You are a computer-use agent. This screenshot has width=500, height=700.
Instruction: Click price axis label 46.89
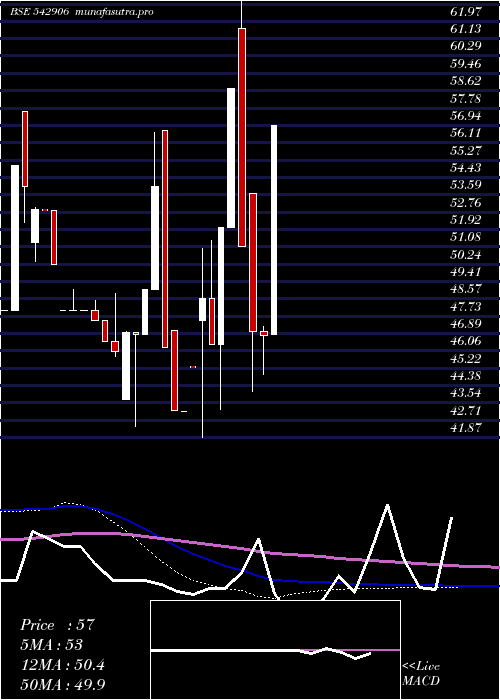(466, 324)
